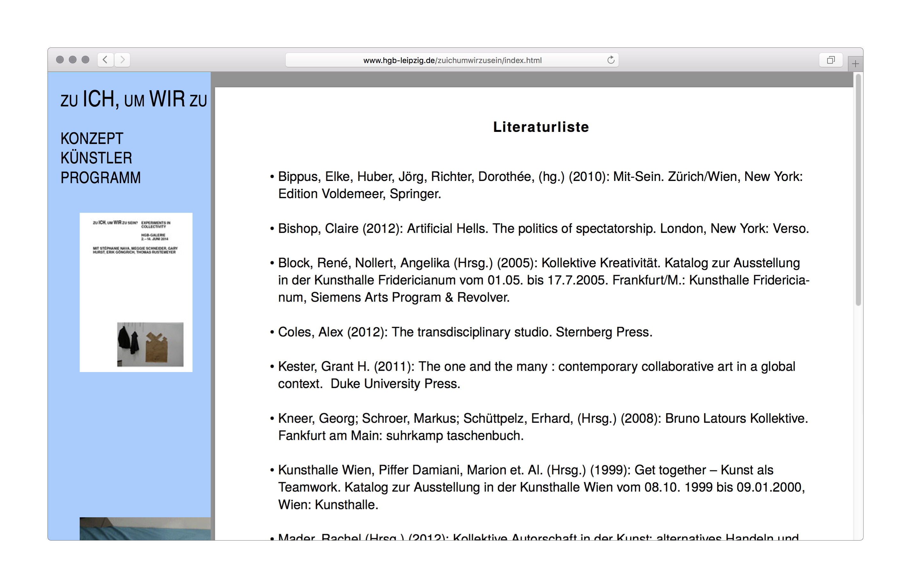This screenshot has width=911, height=588.
Task: Click the address bar URL field
Action: [452, 60]
